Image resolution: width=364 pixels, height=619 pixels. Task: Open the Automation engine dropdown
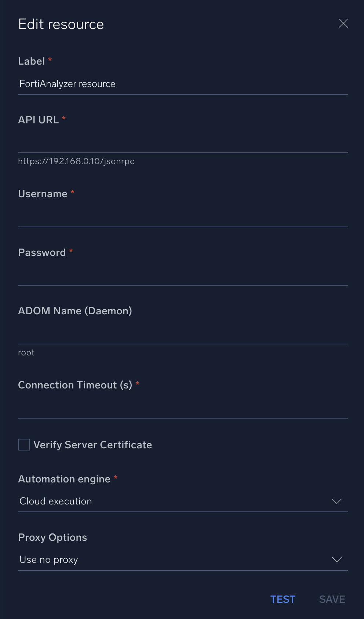183,501
